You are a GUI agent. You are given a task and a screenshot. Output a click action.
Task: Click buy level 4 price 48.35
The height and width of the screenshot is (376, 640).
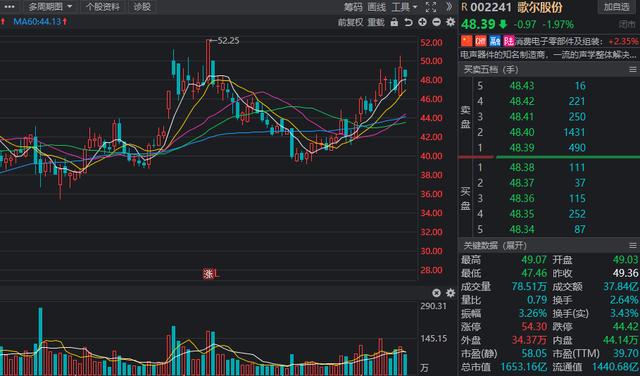[522, 214]
